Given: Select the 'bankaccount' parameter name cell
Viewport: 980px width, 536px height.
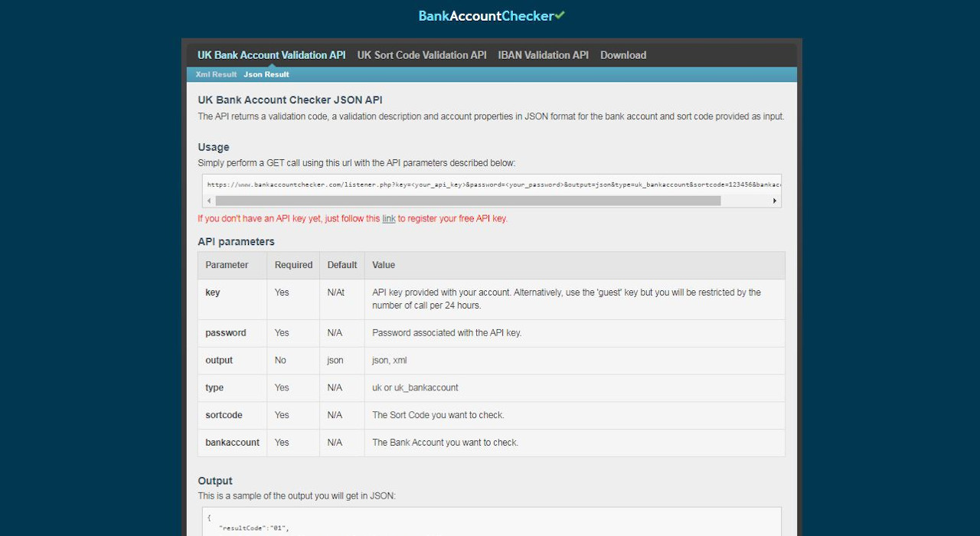Looking at the screenshot, I should tap(233, 443).
